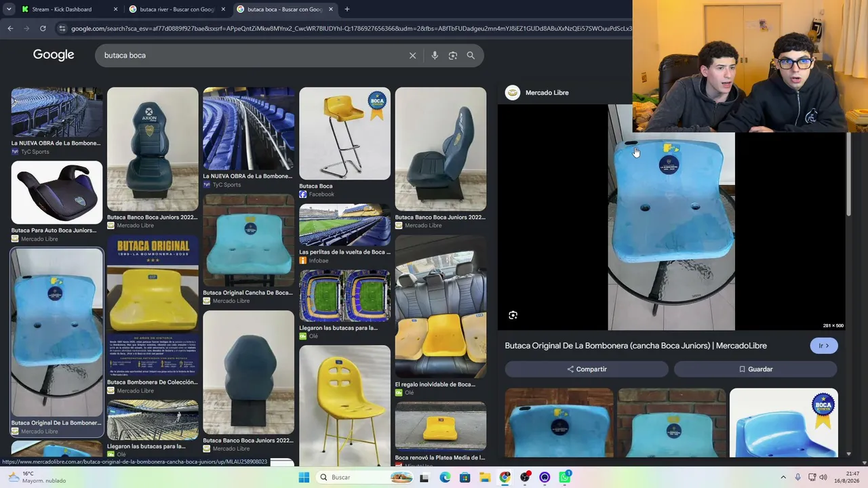Click the Google search input field
Screen dimensions: 868x488
pos(254,56)
